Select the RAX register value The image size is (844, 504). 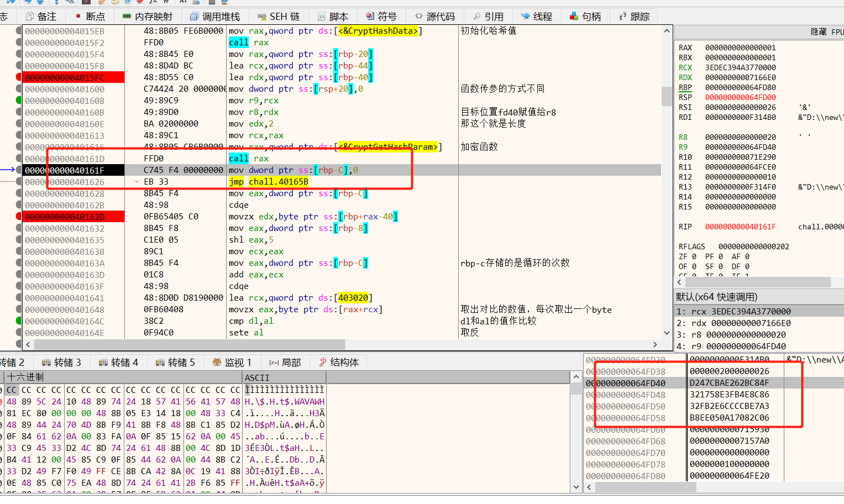[x=741, y=48]
